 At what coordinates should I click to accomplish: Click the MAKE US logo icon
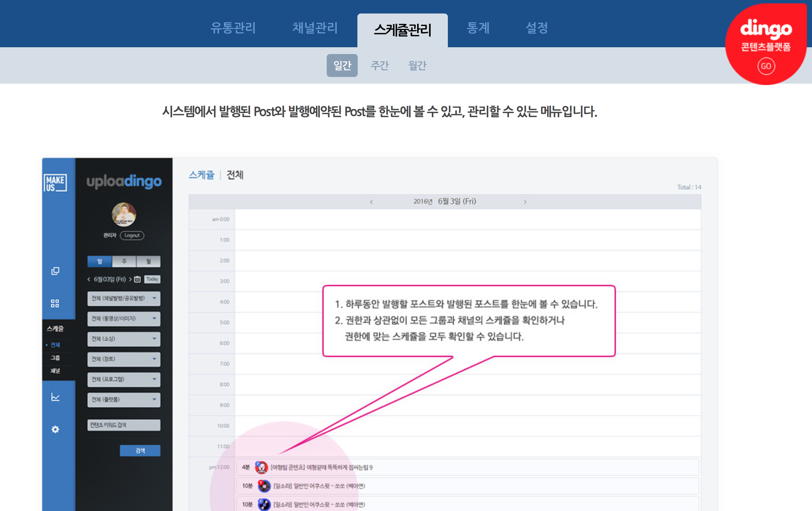55,183
